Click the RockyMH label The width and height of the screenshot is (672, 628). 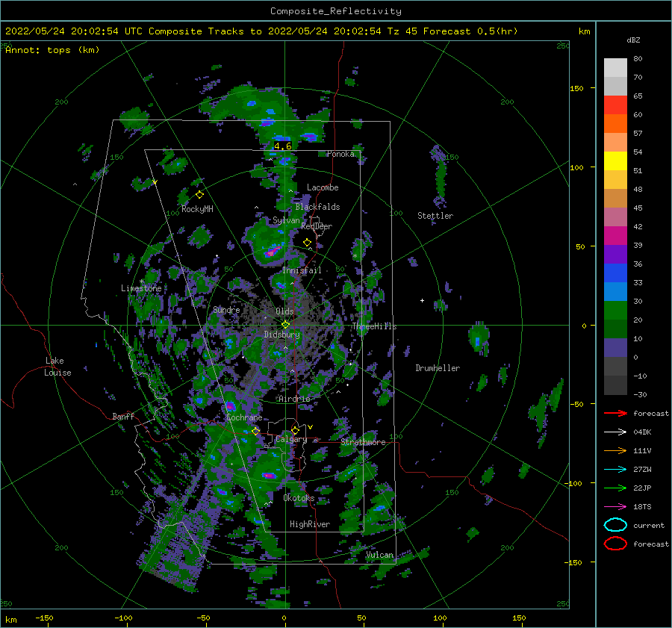pos(197,209)
